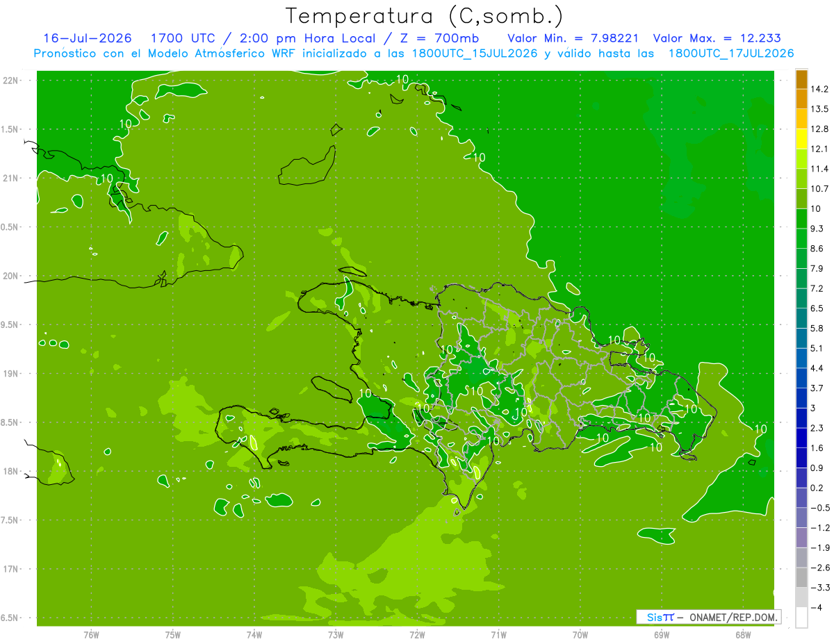
Task: Click legend value '4.4'
Action: [x=817, y=368]
